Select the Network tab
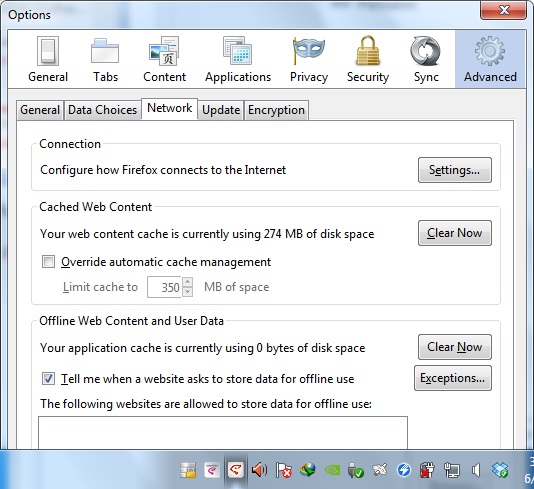Screen dimensions: 534x489 coord(169,108)
